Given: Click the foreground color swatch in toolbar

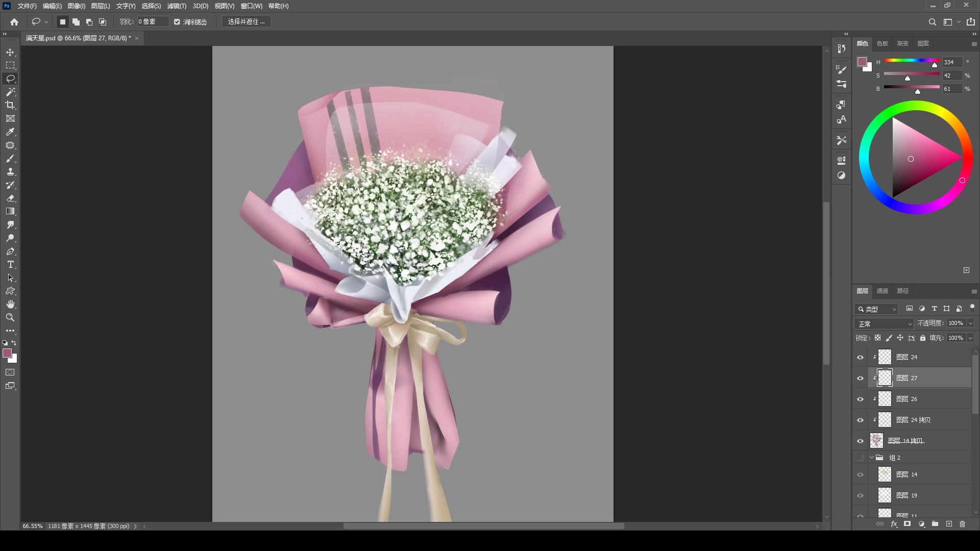Looking at the screenshot, I should click(x=7, y=353).
